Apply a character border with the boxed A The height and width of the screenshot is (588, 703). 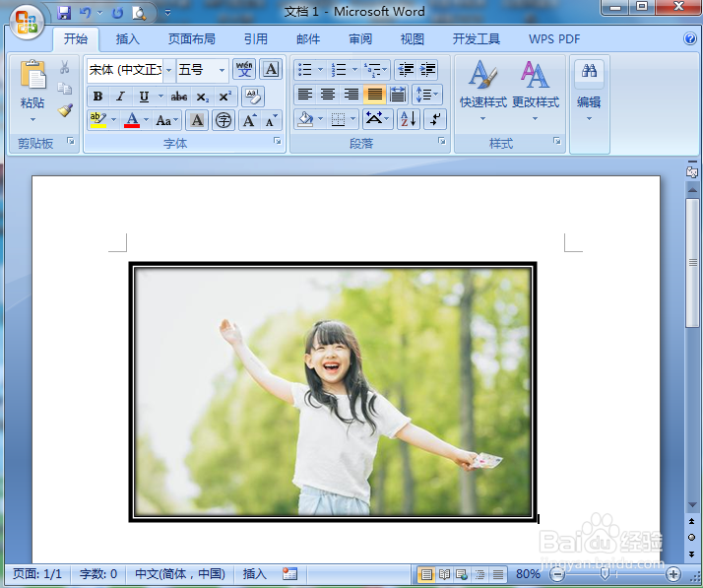click(271, 70)
